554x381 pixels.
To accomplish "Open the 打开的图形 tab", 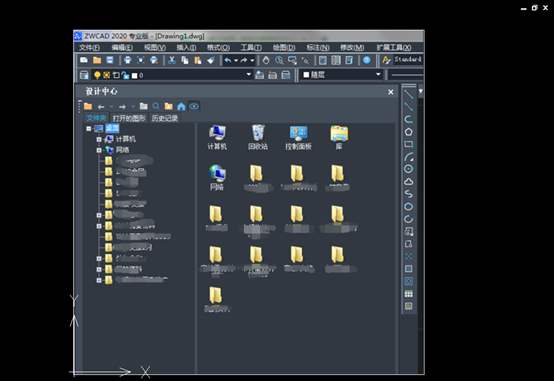I will pos(129,118).
